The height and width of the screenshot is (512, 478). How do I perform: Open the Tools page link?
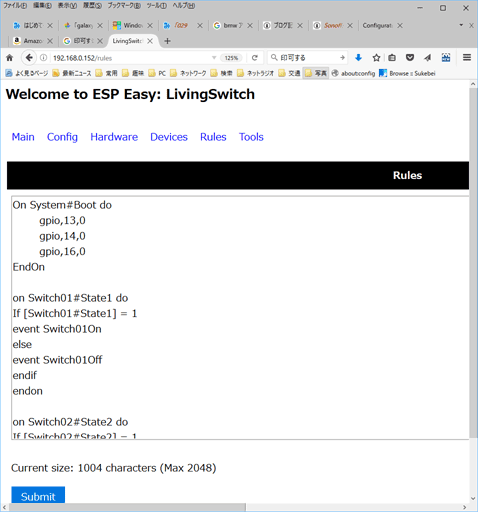click(x=251, y=137)
